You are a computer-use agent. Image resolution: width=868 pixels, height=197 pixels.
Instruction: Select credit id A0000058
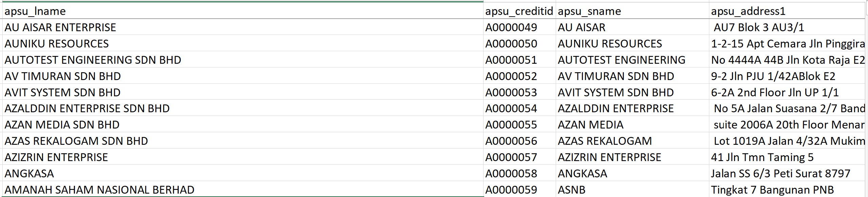pos(519,173)
